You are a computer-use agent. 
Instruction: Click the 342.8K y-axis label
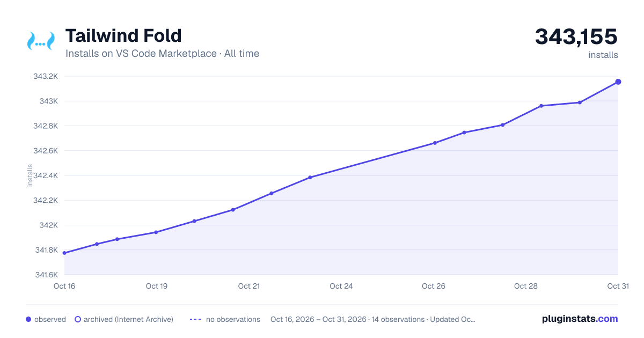(x=46, y=126)
